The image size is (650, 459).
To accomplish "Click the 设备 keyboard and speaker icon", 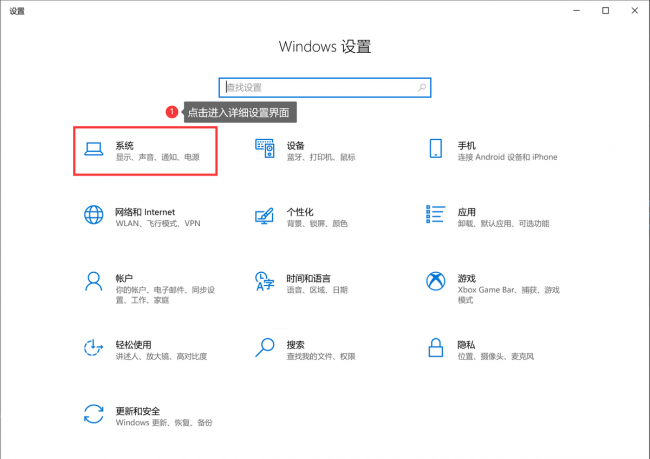I will coord(264,148).
